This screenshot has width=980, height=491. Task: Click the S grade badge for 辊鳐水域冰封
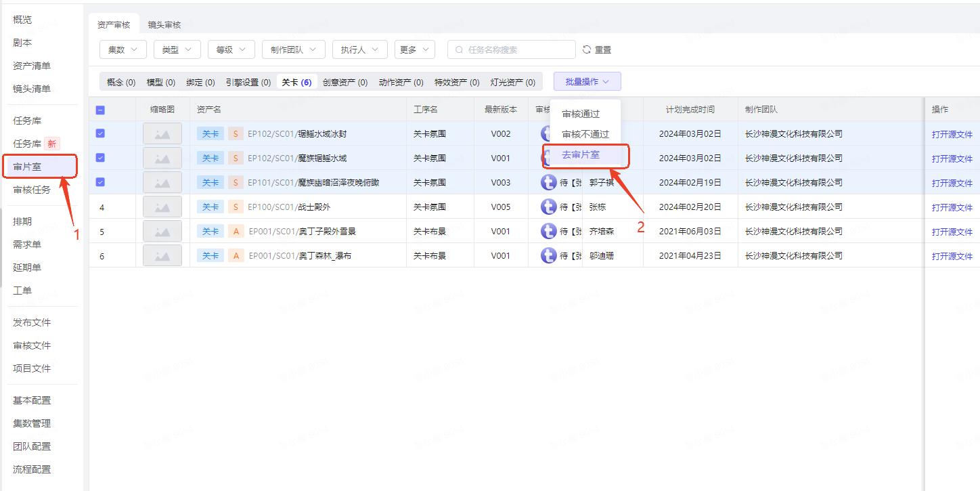click(235, 134)
